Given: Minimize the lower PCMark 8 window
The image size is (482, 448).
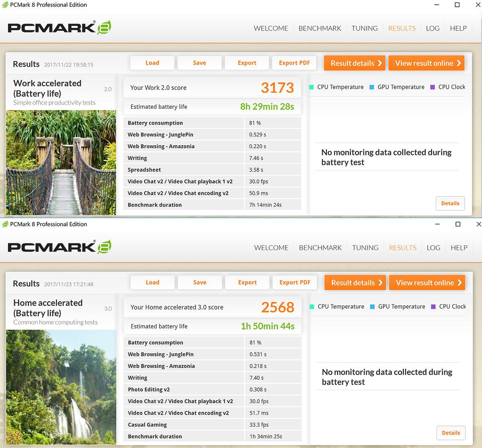Looking at the screenshot, I should tap(437, 224).
